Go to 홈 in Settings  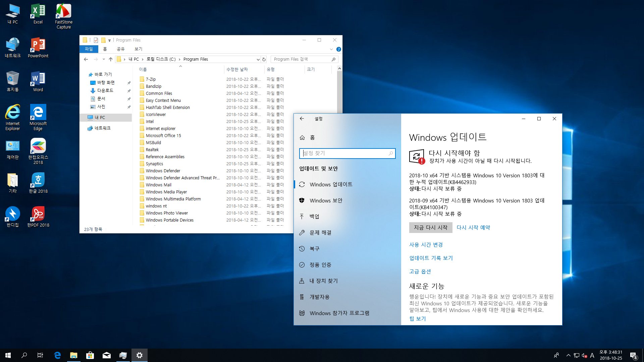coord(347,137)
